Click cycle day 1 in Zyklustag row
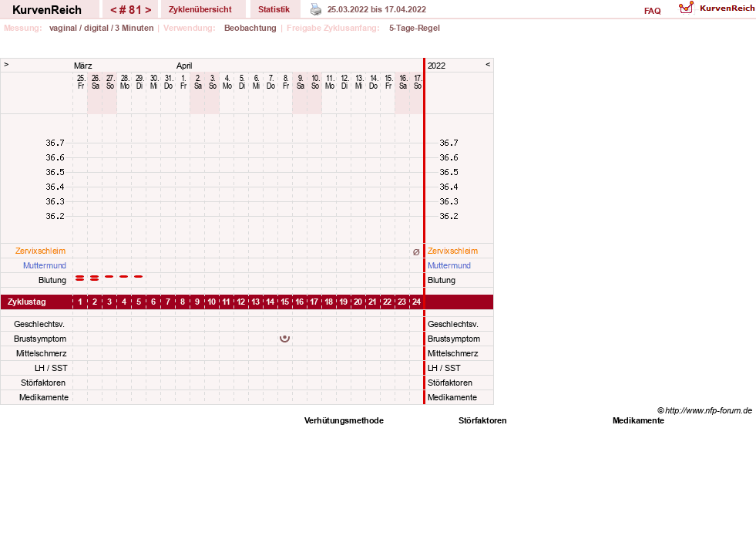This screenshot has height=543, width=756. (x=80, y=302)
